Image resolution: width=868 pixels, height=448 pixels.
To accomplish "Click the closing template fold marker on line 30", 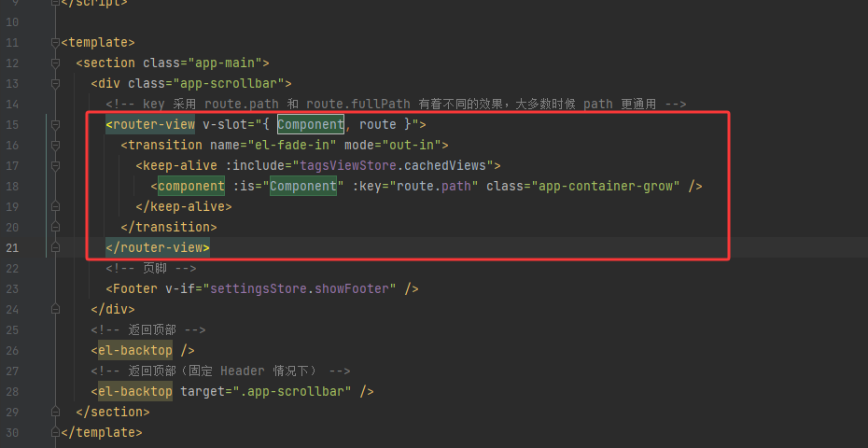I will 55,432.
